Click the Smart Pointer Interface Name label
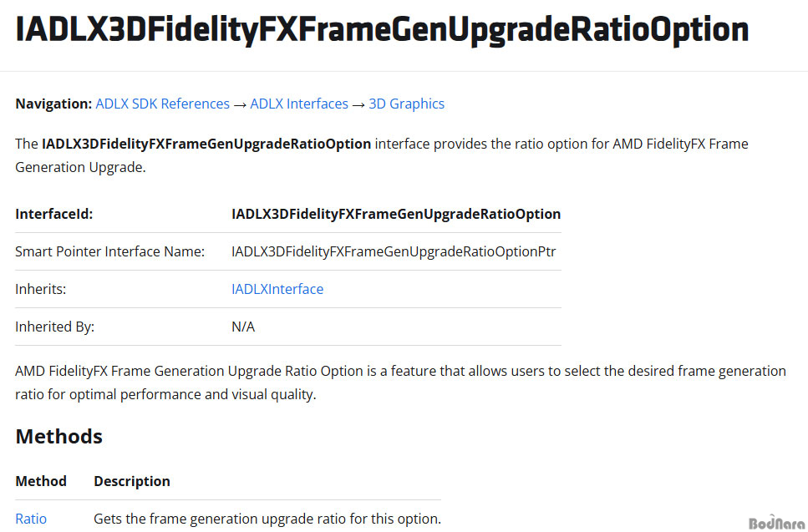This screenshot has height=532, width=808. click(x=109, y=251)
